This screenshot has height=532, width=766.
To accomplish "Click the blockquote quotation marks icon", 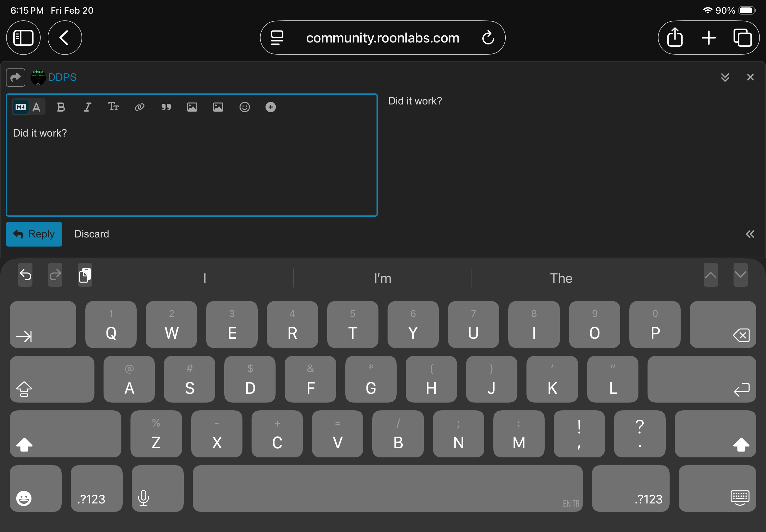I will (x=166, y=107).
